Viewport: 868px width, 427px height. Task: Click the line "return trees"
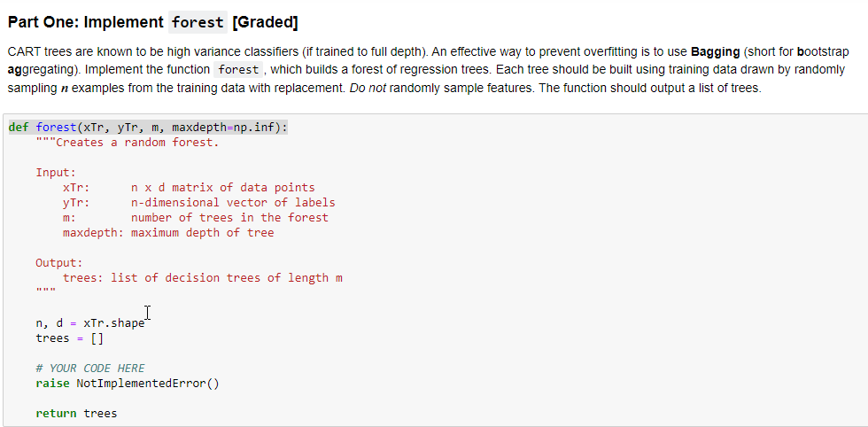pyautogui.click(x=76, y=413)
